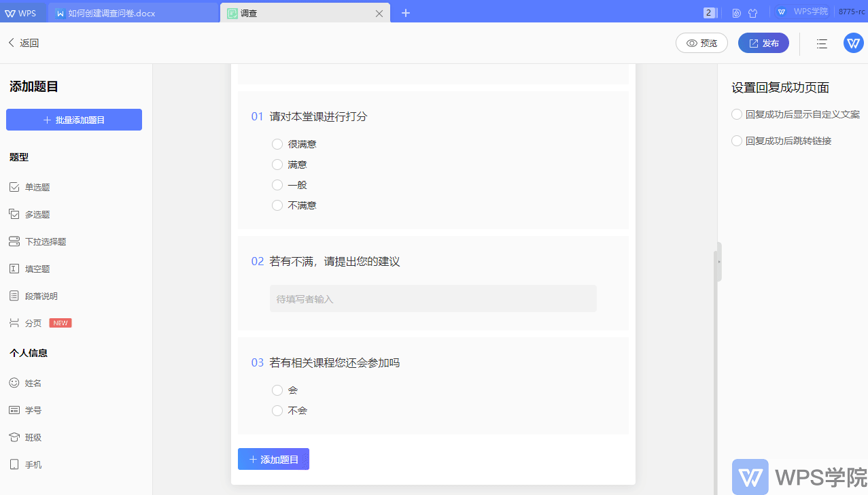Add the 学号 personal info field

coord(32,409)
